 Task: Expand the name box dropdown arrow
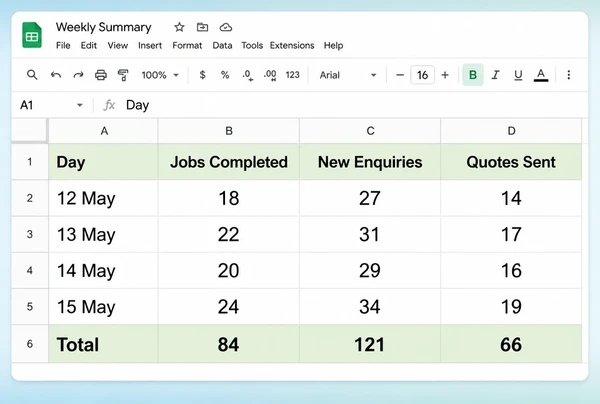(80, 105)
